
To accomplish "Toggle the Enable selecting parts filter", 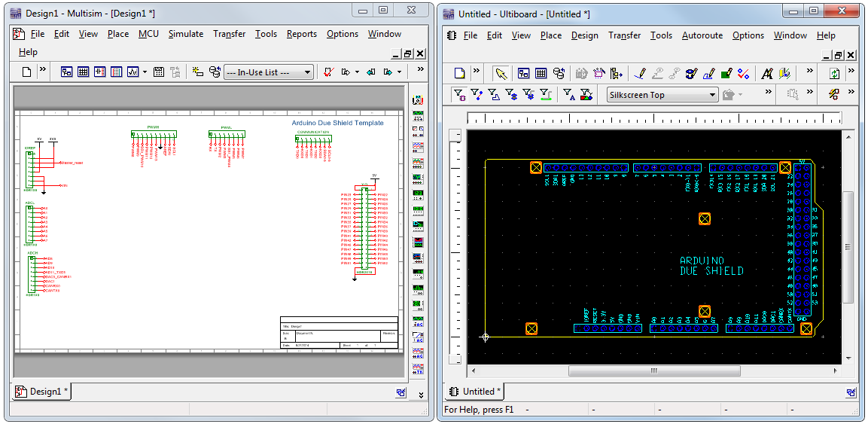I will coord(458,95).
